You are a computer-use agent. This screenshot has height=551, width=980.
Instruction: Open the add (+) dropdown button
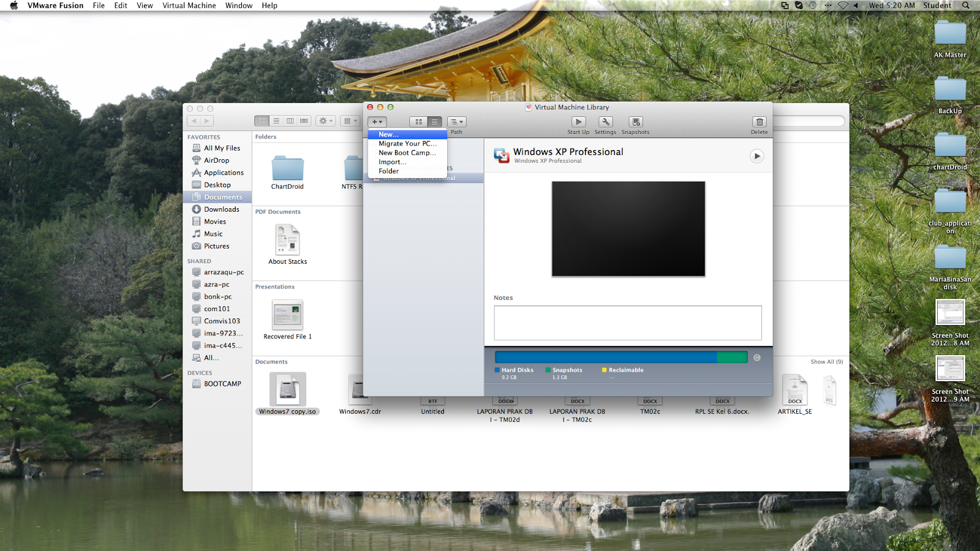[377, 122]
